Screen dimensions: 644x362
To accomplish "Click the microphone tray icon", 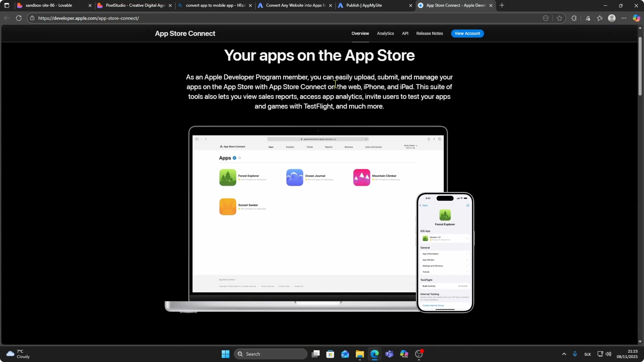I will (575, 354).
